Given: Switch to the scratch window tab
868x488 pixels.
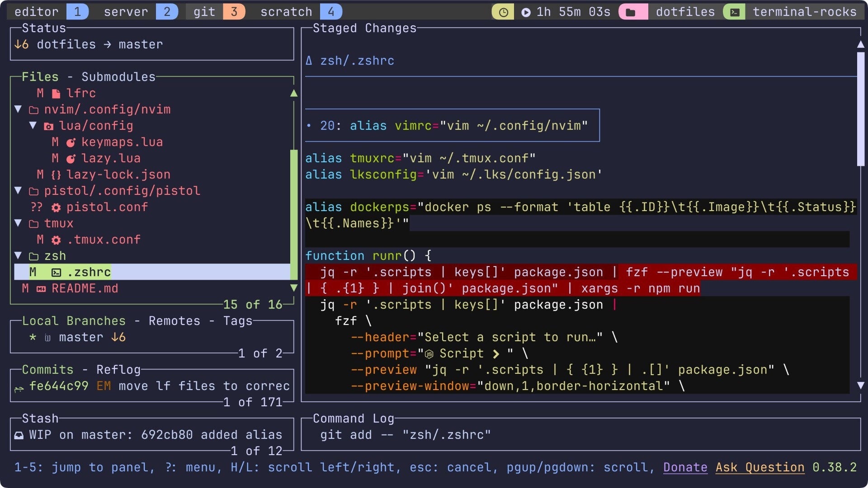Looking at the screenshot, I should coord(286,12).
